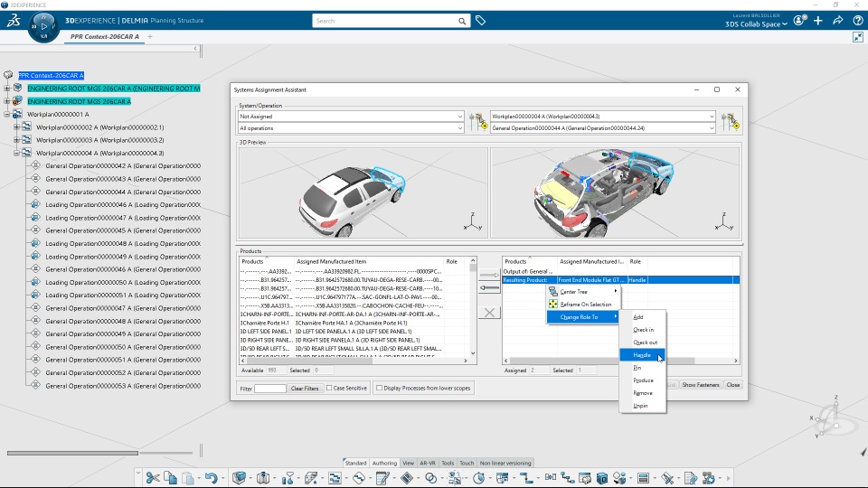Click the plus Add icon in top bar

pyautogui.click(x=819, y=20)
